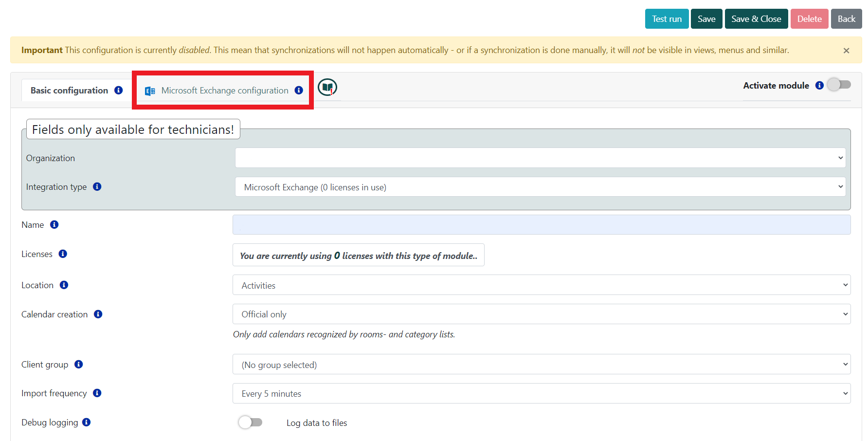Click Save & Close button
868x441 pixels.
pyautogui.click(x=756, y=19)
